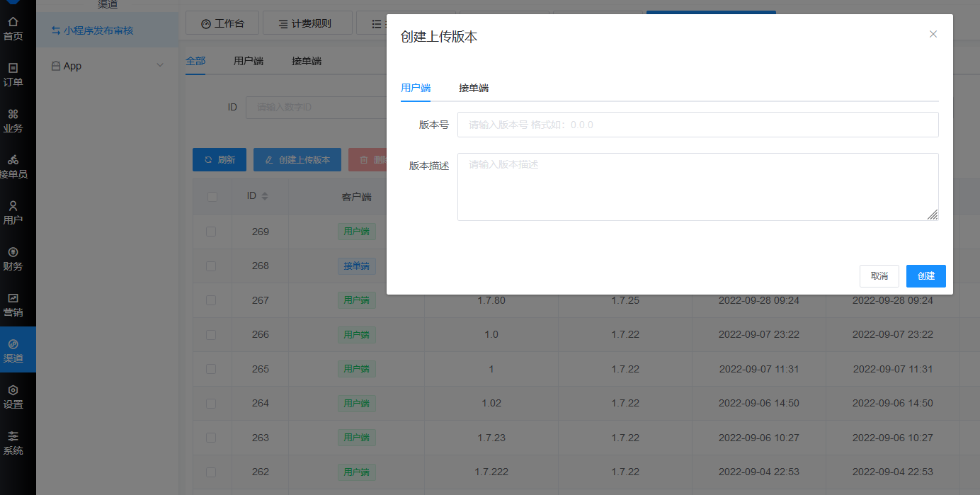Open the 设置 settings hexagon icon

click(x=13, y=390)
